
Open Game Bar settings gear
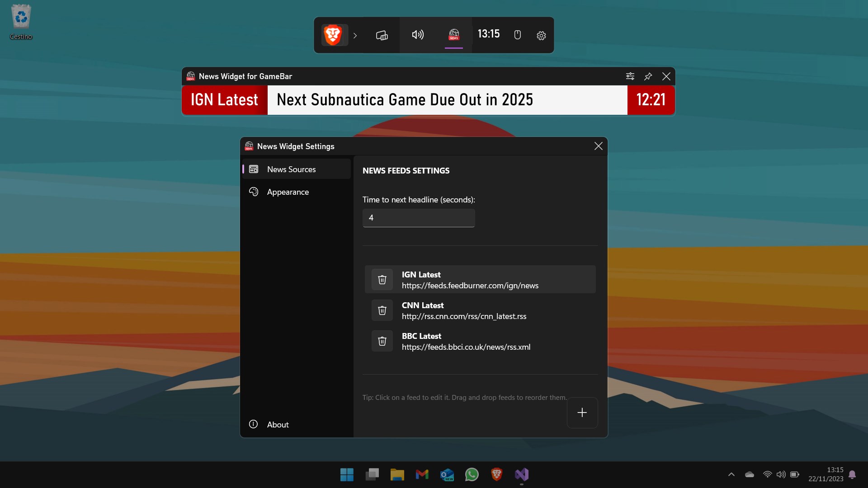pos(541,35)
